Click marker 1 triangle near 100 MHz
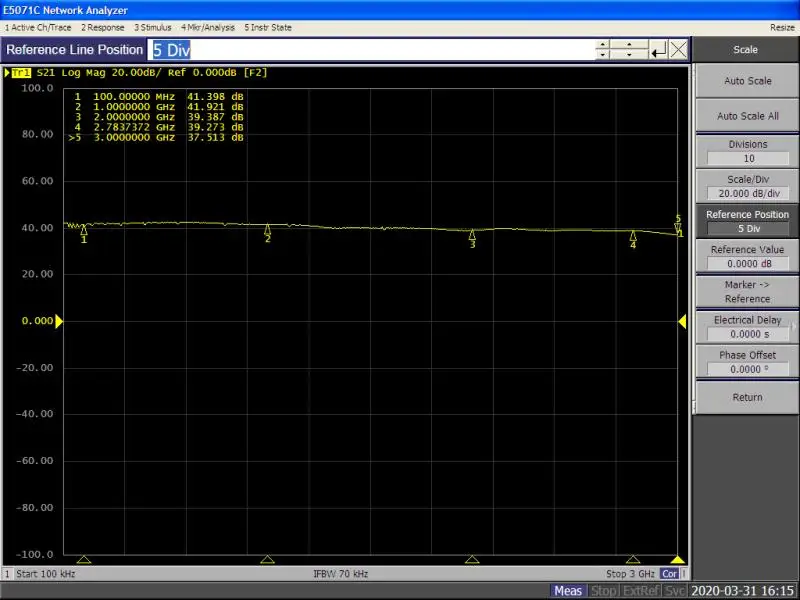 point(84,230)
